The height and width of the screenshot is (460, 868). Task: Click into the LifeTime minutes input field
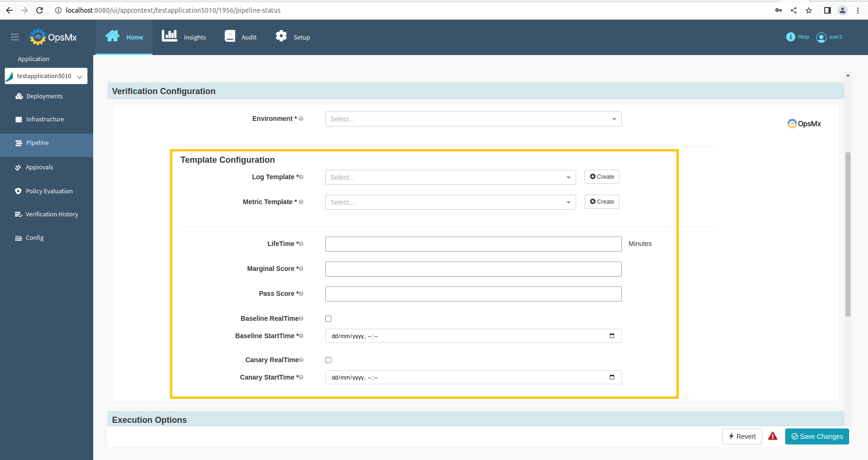[473, 244]
